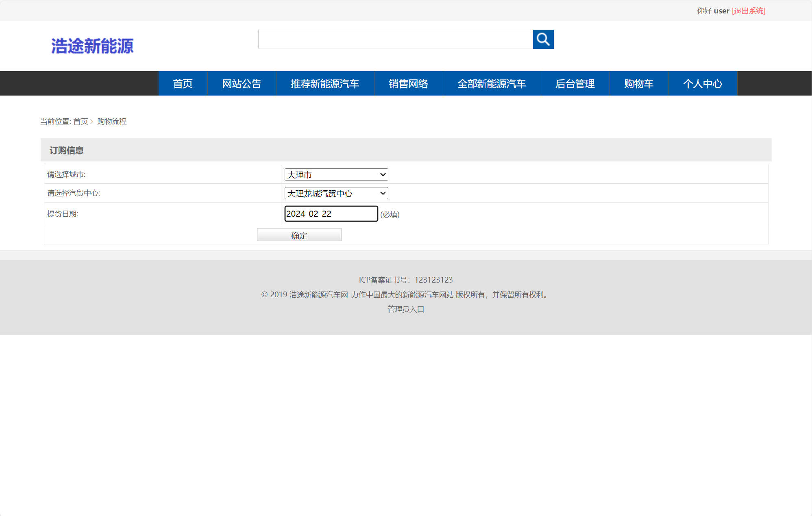Click the 购物流程 breadcrumb item
812x516 pixels.
[x=112, y=121]
